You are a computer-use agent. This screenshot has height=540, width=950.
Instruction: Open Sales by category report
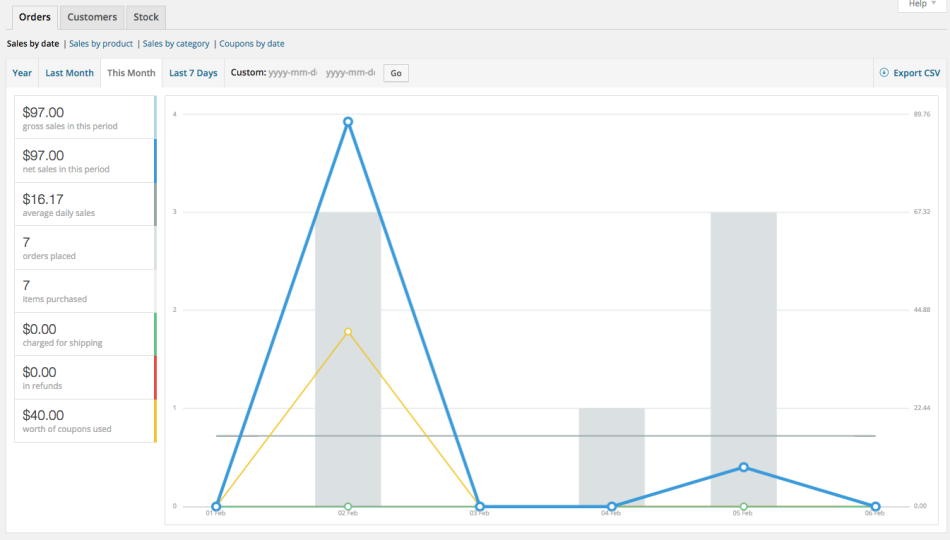coord(176,44)
